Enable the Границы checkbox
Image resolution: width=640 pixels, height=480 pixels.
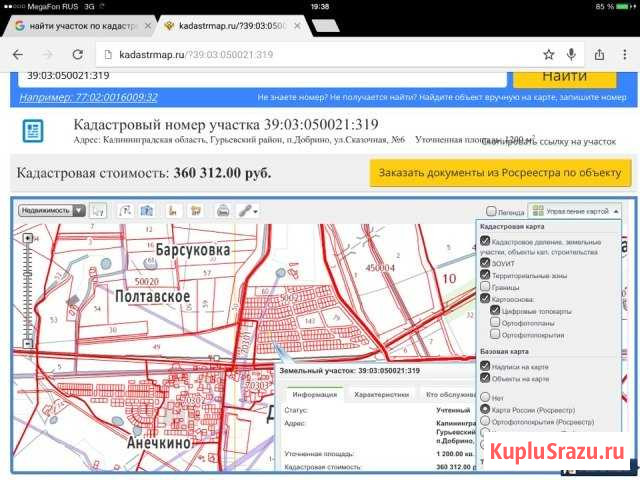485,286
